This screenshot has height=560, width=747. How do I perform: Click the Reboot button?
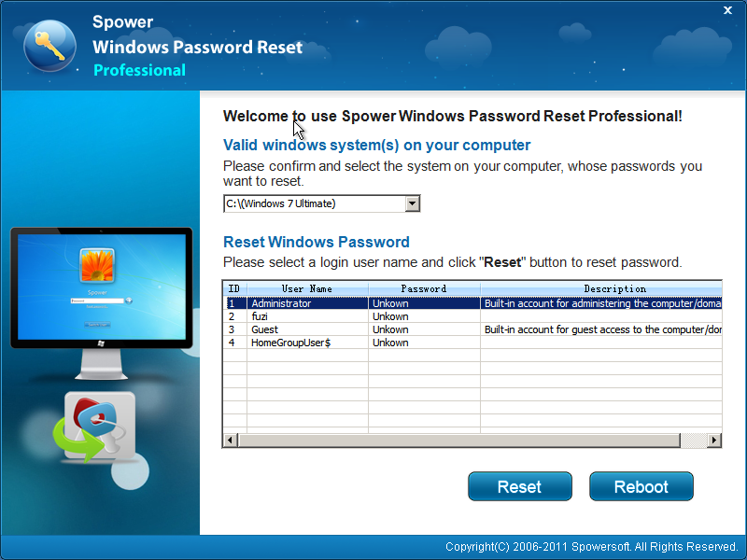tap(641, 486)
